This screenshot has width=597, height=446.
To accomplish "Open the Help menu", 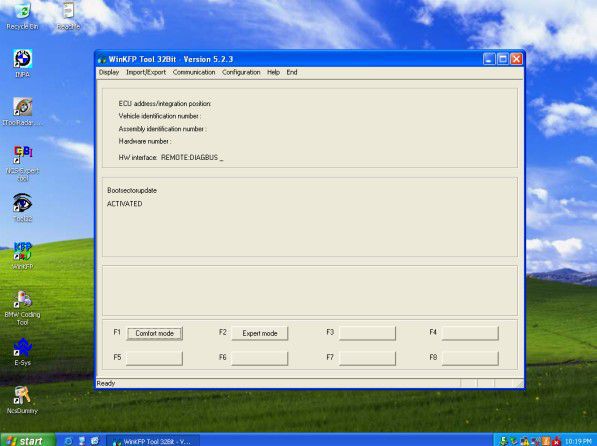I will (x=273, y=72).
